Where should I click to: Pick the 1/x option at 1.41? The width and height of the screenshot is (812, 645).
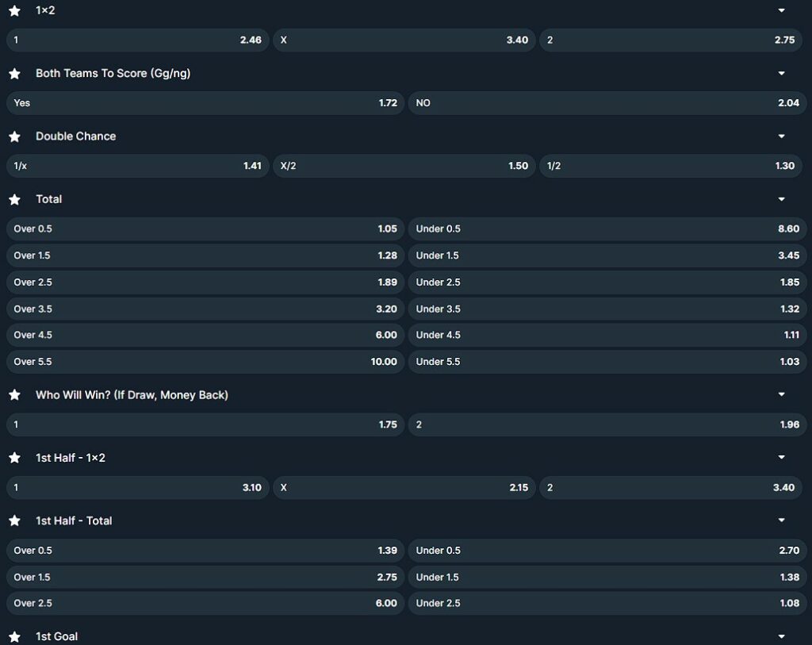tap(138, 165)
